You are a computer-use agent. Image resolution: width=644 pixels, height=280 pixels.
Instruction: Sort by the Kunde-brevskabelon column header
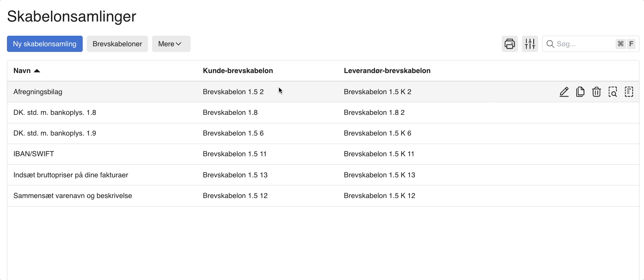[x=238, y=70]
